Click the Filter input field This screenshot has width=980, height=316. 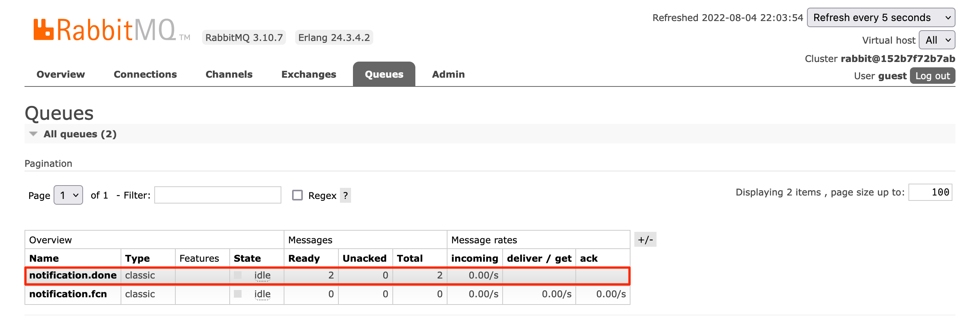[x=217, y=195]
